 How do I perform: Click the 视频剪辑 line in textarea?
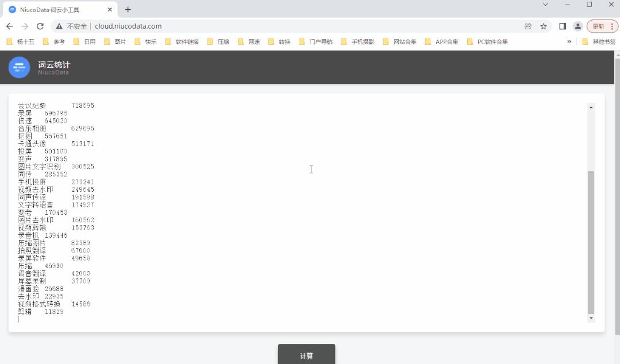tap(56, 228)
